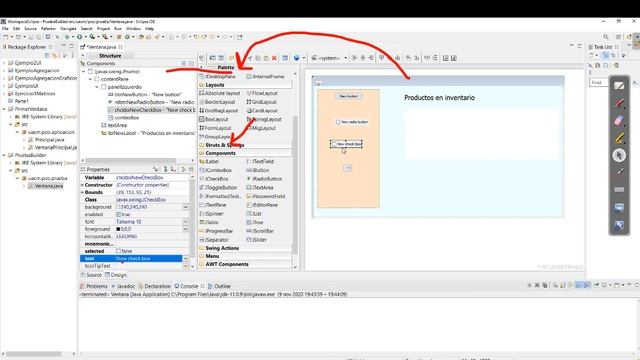Select GridBagLayout palette entry
This screenshot has height=360, width=640.
coord(218,111)
